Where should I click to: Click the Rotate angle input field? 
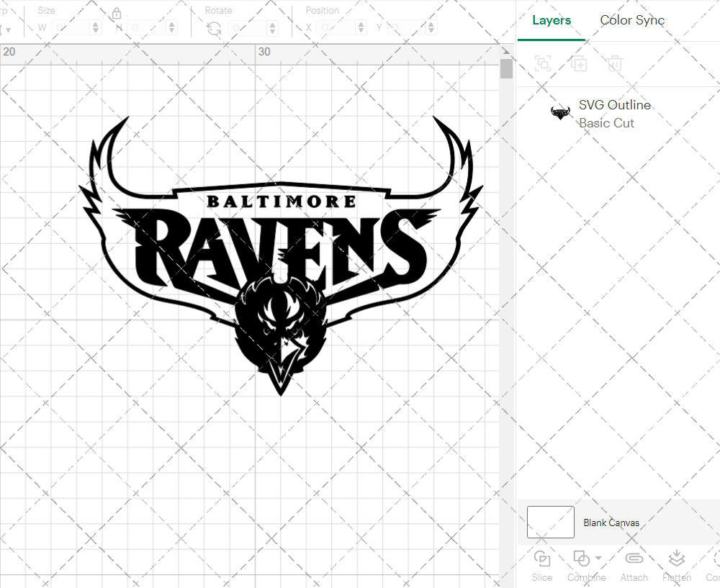click(248, 27)
